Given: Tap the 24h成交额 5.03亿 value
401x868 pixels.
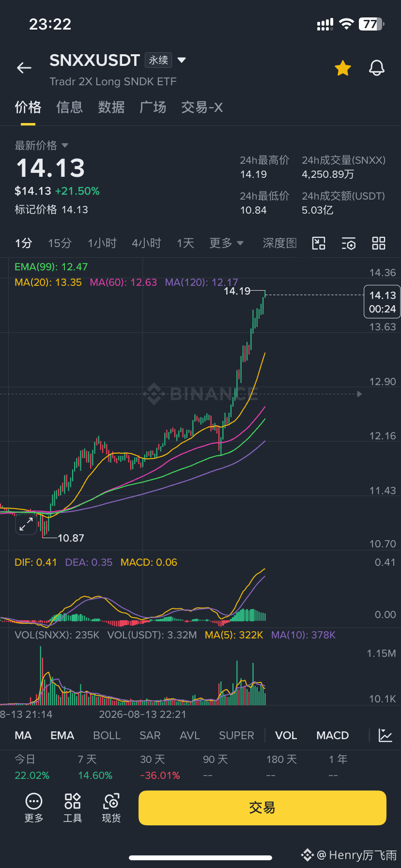Looking at the screenshot, I should point(318,210).
